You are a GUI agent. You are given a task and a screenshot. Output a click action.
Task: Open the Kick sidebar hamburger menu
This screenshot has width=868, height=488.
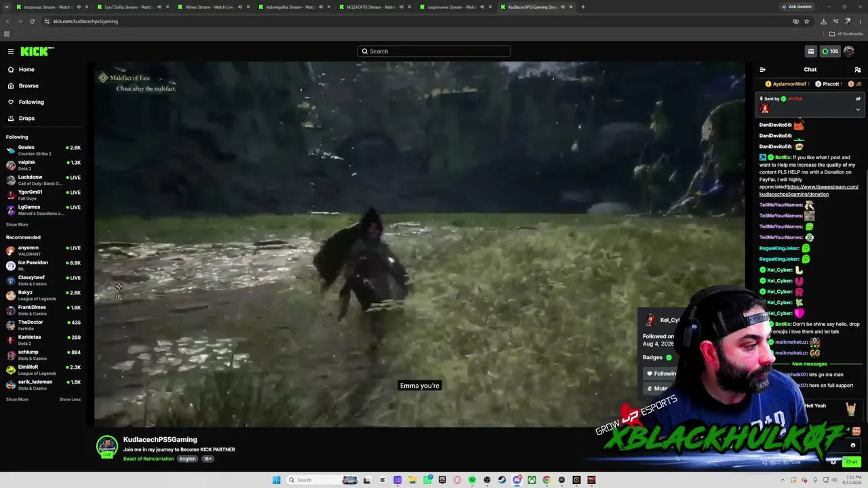click(x=11, y=52)
